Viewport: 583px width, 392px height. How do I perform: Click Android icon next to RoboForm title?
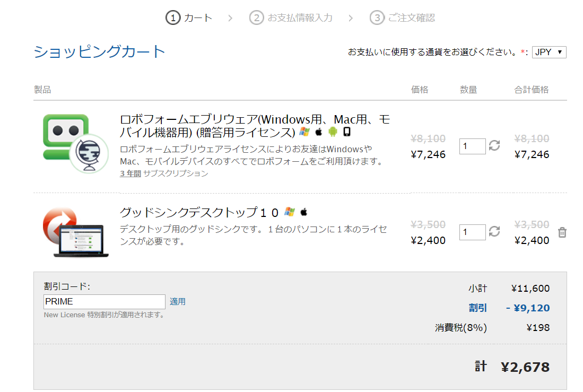coord(333,132)
